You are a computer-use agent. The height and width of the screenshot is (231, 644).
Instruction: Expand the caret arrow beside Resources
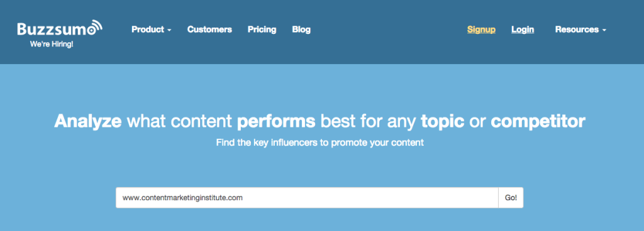pos(604,30)
